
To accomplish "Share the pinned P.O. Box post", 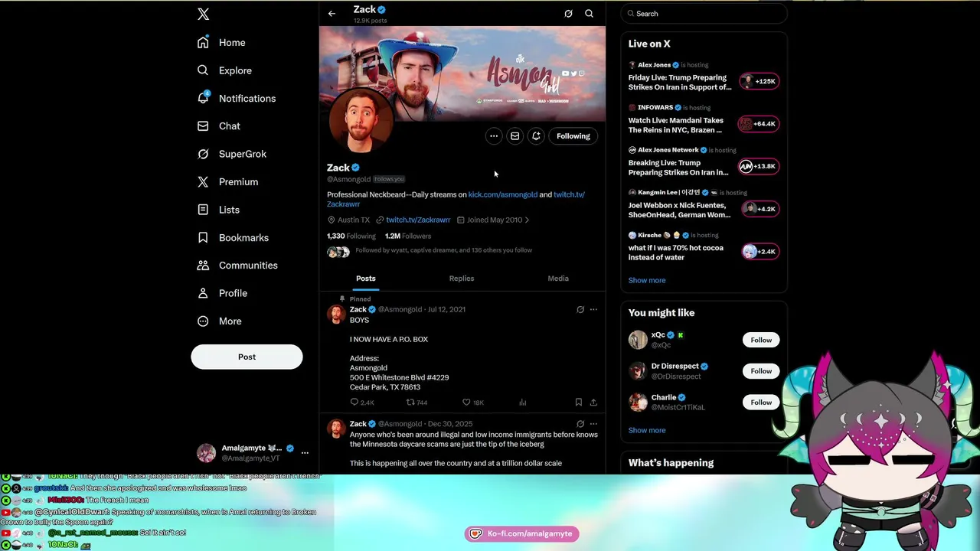I will (x=593, y=403).
